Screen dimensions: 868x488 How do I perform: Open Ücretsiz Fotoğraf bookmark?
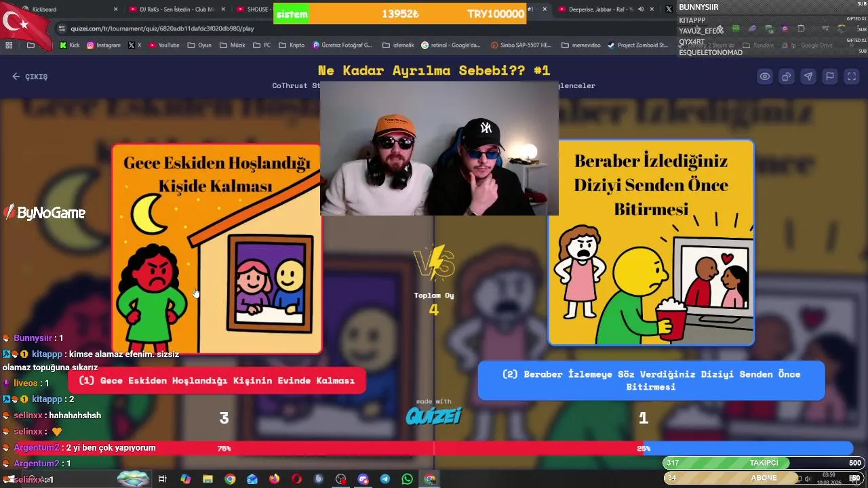(342, 45)
